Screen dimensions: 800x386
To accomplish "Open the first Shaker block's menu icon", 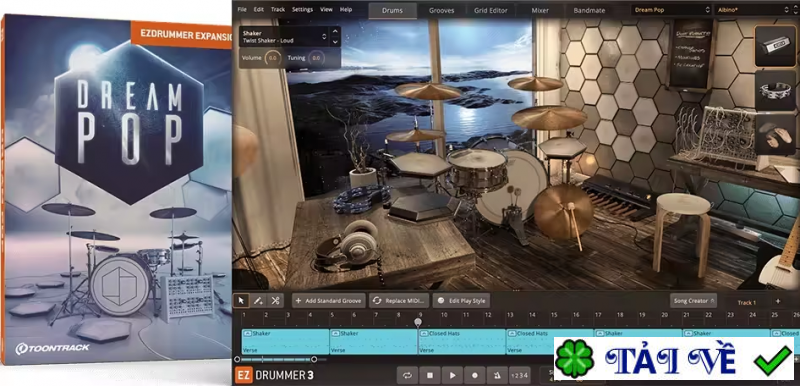I will pos(247,333).
